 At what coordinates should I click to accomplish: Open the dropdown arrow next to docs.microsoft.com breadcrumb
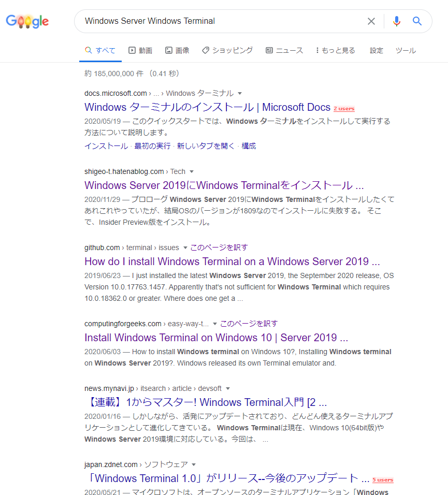pos(239,93)
